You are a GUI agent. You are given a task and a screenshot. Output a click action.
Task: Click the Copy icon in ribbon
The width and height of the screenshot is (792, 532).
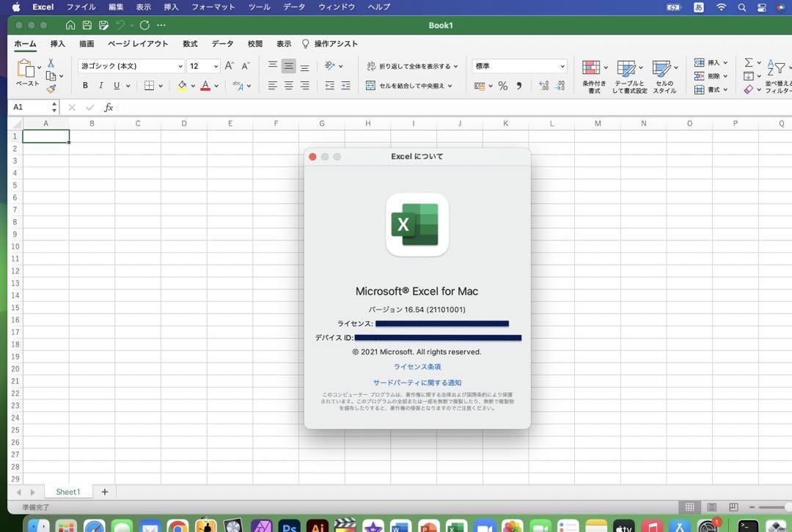pos(51,75)
